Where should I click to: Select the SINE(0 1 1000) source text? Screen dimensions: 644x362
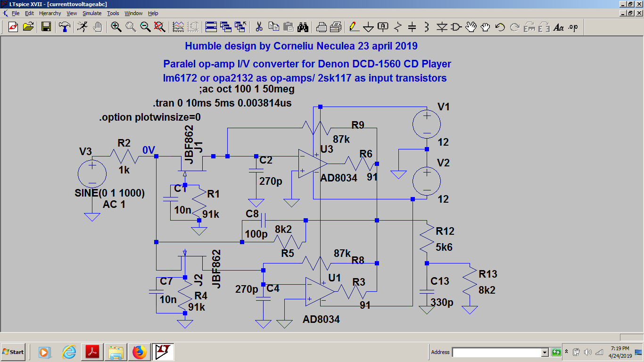tap(110, 193)
